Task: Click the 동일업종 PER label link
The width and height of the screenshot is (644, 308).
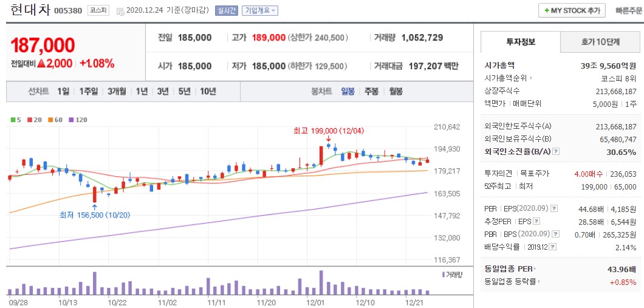Action: 509,269
